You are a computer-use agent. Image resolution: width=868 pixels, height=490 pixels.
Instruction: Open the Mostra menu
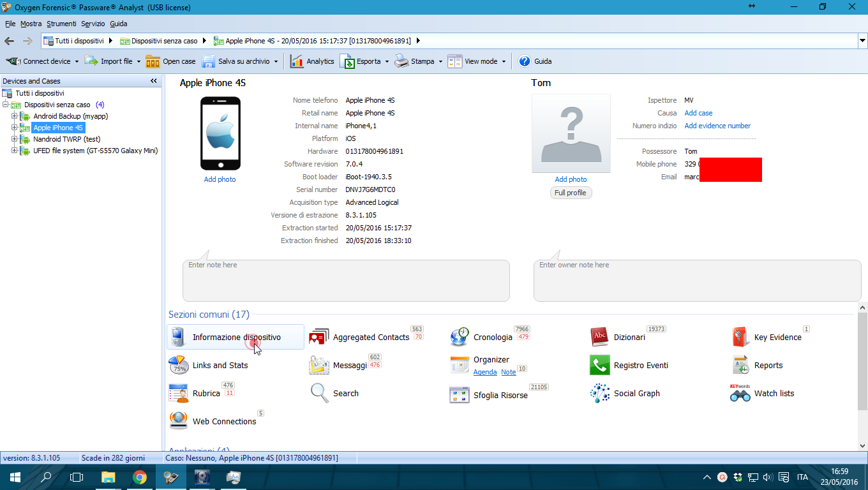coord(31,24)
